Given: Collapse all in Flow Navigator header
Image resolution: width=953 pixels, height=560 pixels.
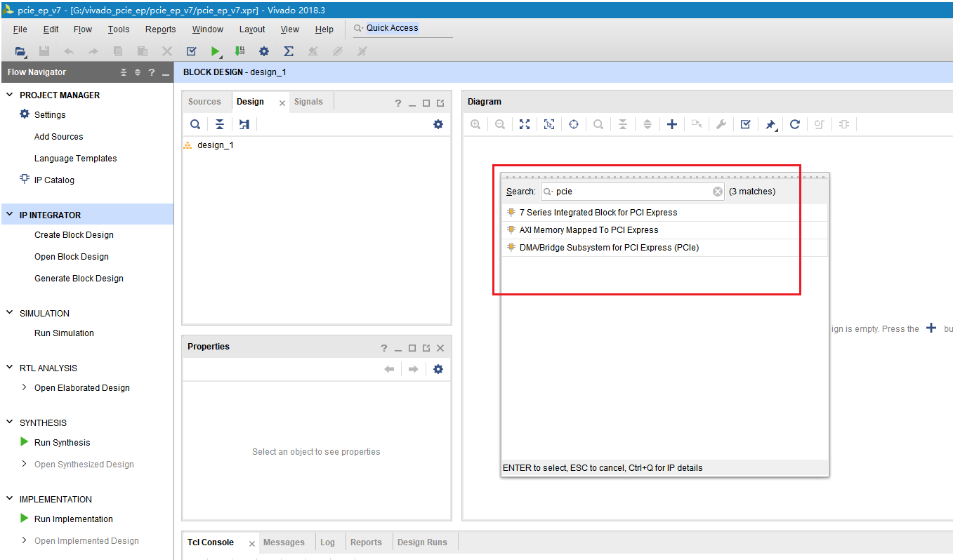Looking at the screenshot, I should click(x=124, y=72).
